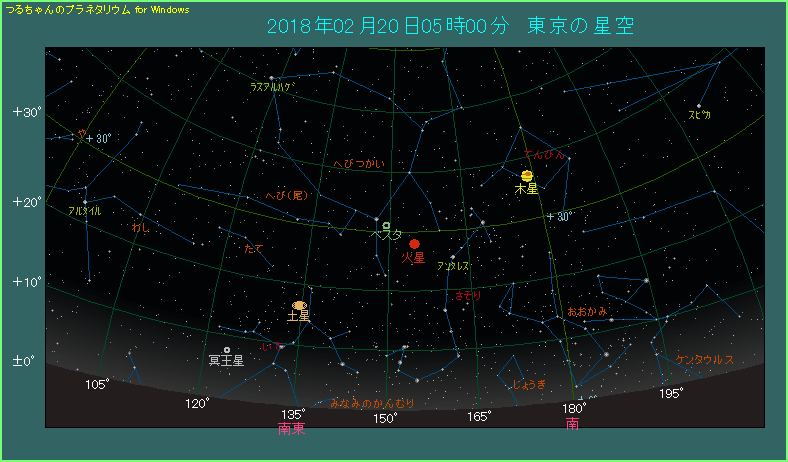Click the red Mars (火星) planet icon
Image resolution: width=788 pixels, height=462 pixels.
click(x=414, y=244)
